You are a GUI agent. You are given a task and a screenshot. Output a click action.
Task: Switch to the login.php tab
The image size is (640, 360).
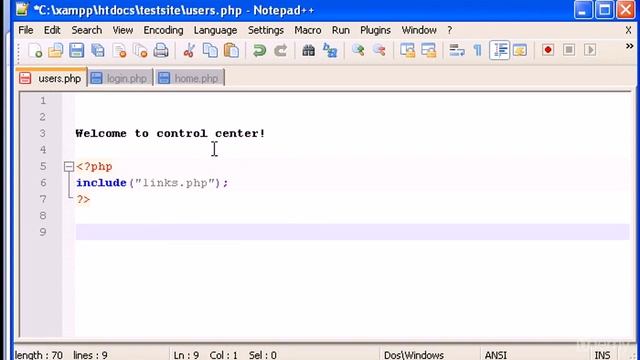click(120, 78)
